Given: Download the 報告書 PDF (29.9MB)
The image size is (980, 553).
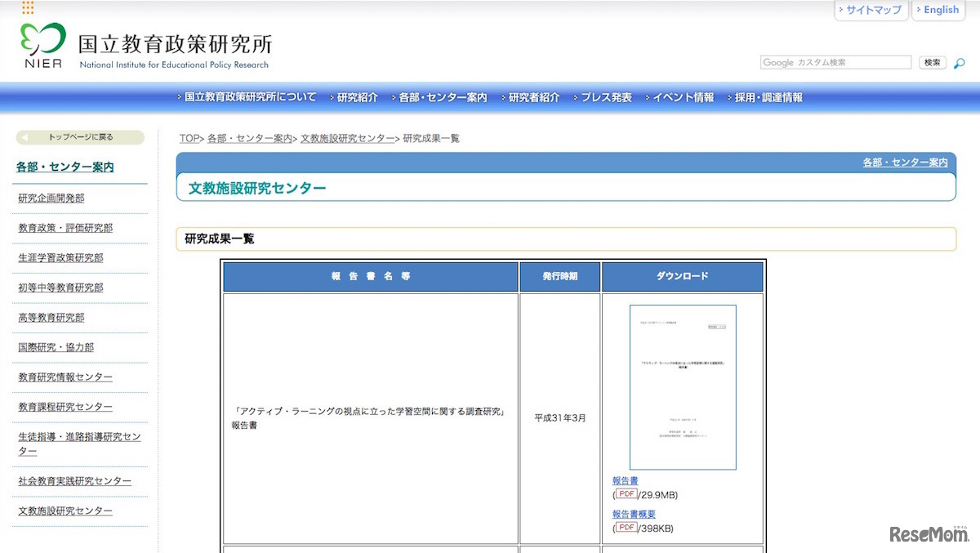Looking at the screenshot, I should (x=624, y=480).
